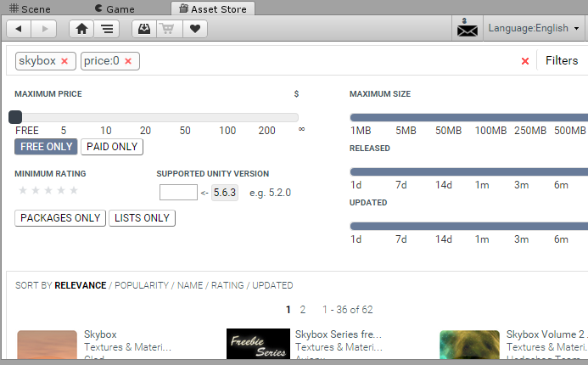Open the downloads manager icon

coord(145,29)
